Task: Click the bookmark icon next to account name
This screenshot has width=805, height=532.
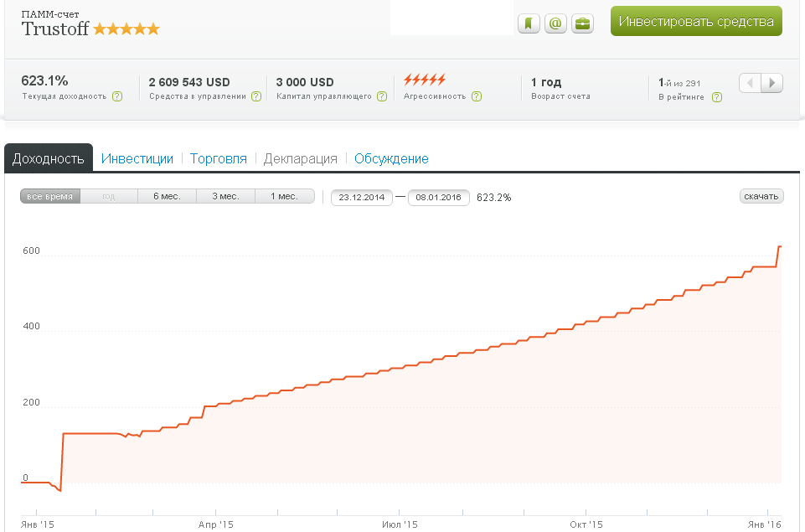Action: pos(528,23)
